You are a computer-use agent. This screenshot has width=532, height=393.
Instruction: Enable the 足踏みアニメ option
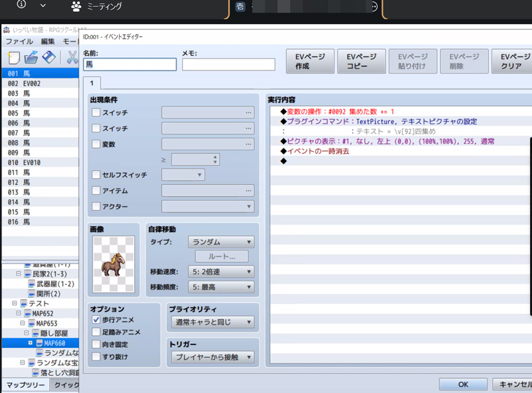[96, 332]
